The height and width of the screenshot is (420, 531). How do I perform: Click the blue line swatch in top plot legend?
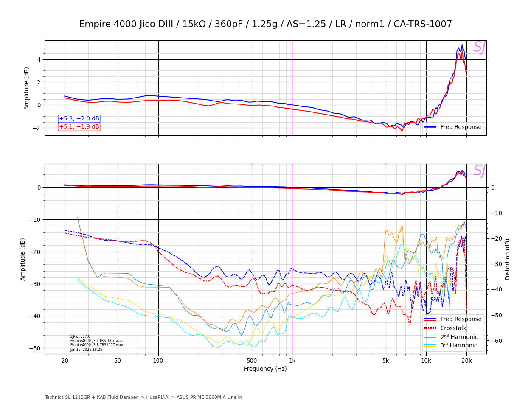430,127
